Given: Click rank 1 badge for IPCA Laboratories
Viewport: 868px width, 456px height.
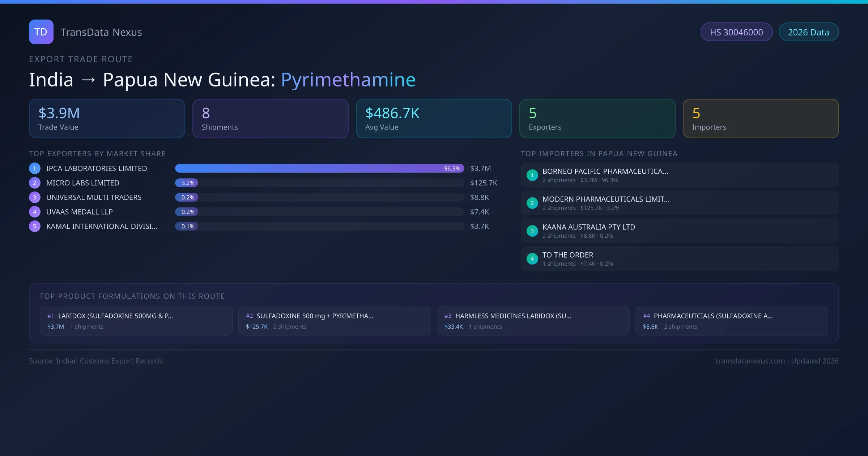Looking at the screenshot, I should pyautogui.click(x=35, y=168).
